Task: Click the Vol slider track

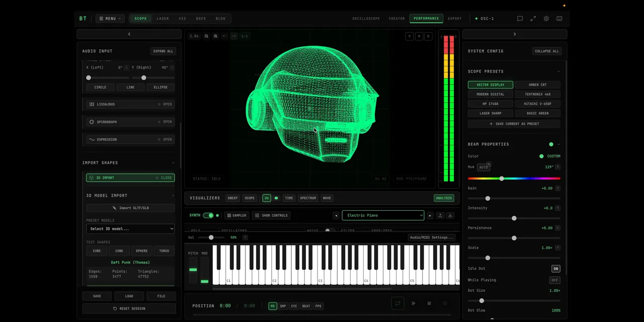Action: pyautogui.click(x=212, y=237)
